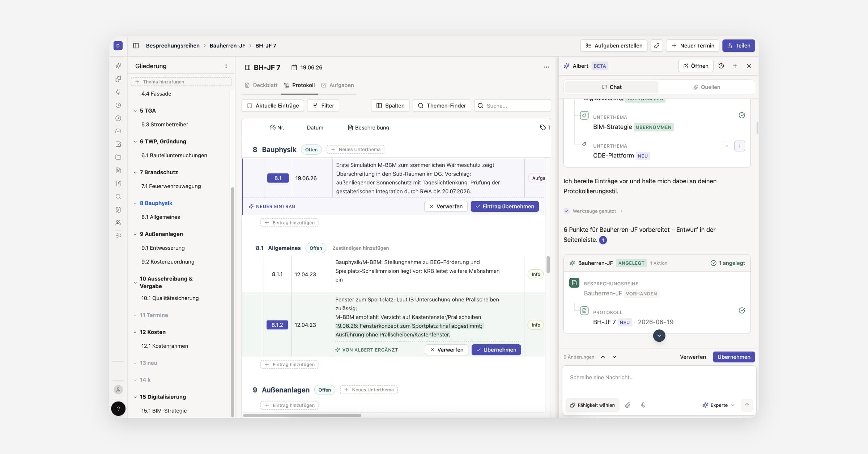Toggle the BIM-Strategie accepted check circle

(742, 115)
